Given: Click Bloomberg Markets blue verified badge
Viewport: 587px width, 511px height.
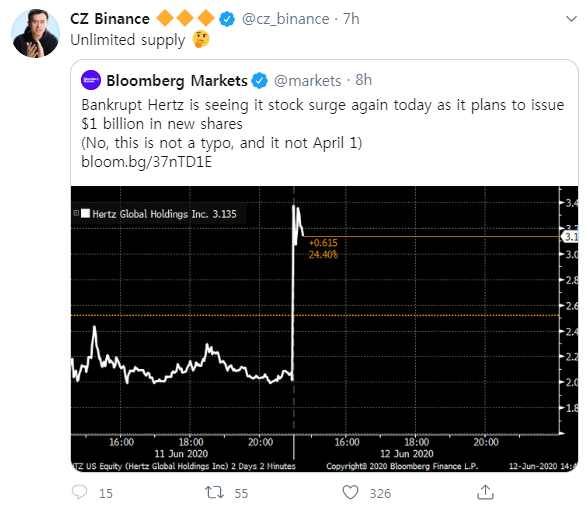Looking at the screenshot, I should (x=259, y=80).
